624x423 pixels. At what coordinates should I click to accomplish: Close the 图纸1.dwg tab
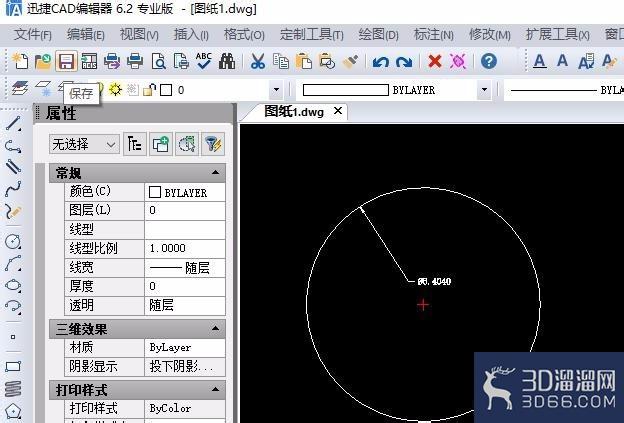[337, 111]
